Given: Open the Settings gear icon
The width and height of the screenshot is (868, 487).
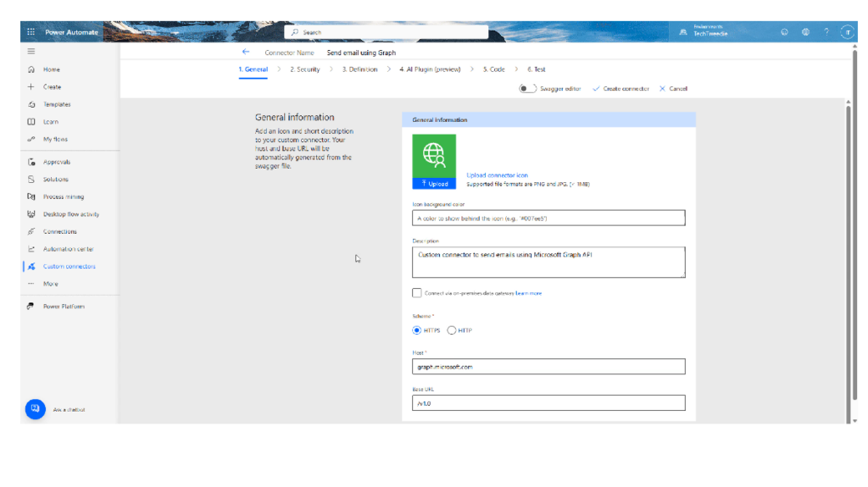Looking at the screenshot, I should pos(805,32).
